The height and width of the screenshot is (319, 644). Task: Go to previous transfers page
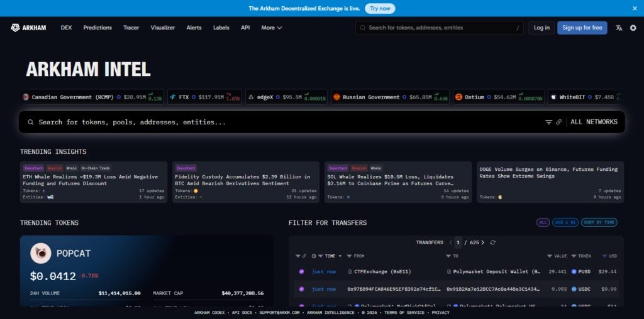450,243
